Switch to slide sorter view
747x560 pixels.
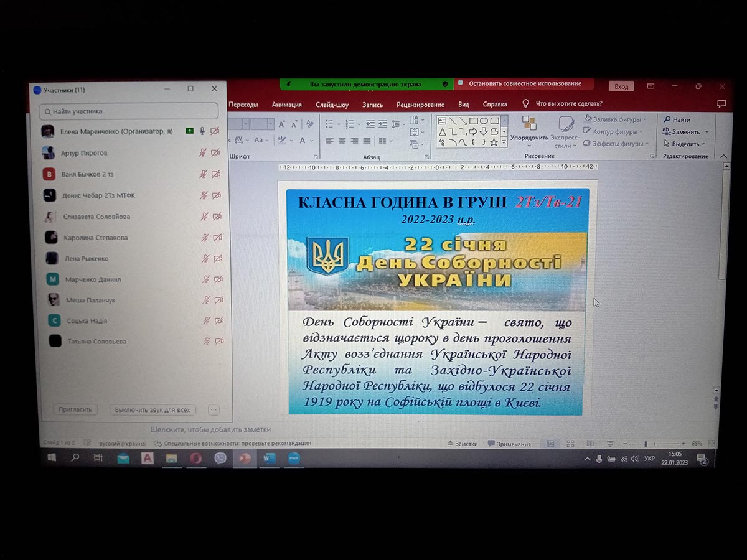570,444
